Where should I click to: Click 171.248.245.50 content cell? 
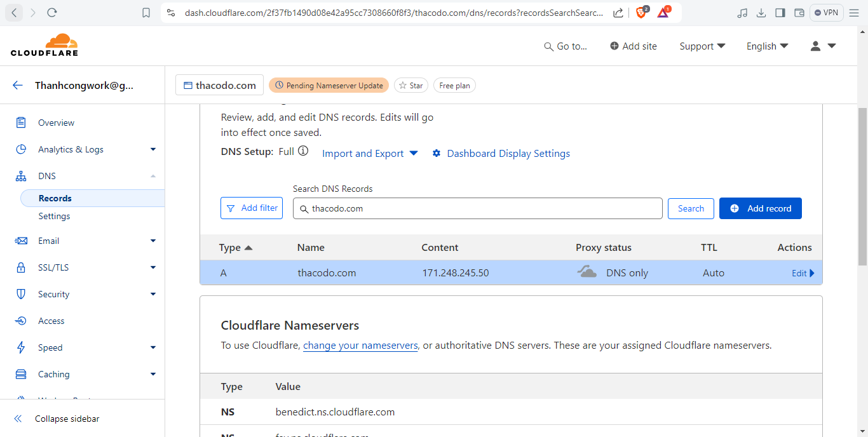click(x=456, y=273)
